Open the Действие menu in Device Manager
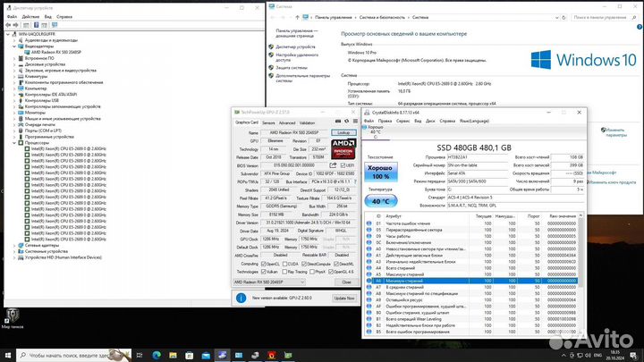Screen dimensions: 644x362 click(x=30, y=17)
